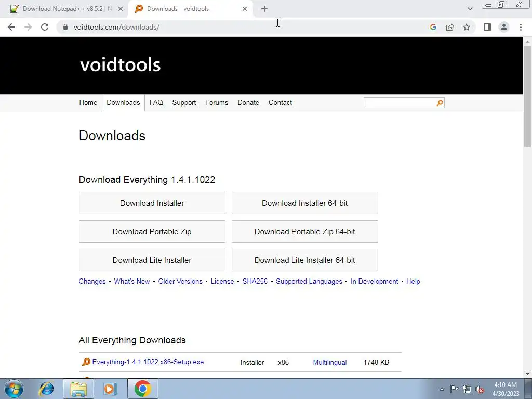The height and width of the screenshot is (399, 532).
Task: Go to Home in site navigation
Action: (88, 102)
